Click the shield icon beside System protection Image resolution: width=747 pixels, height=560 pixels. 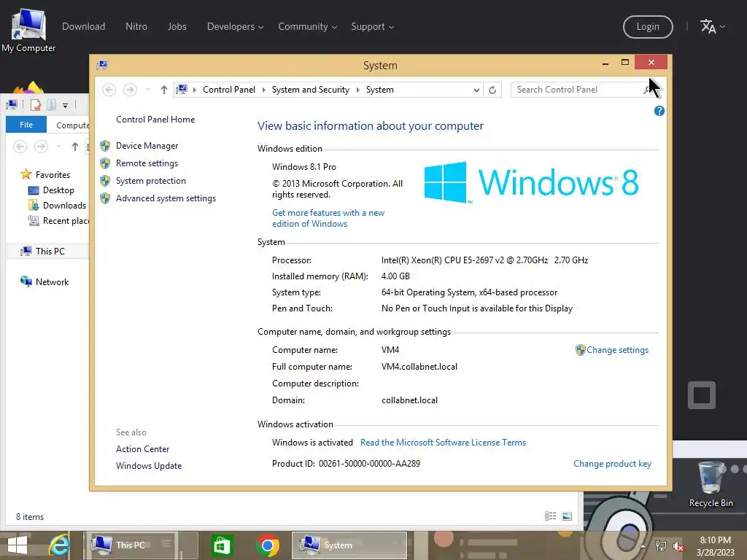point(105,181)
